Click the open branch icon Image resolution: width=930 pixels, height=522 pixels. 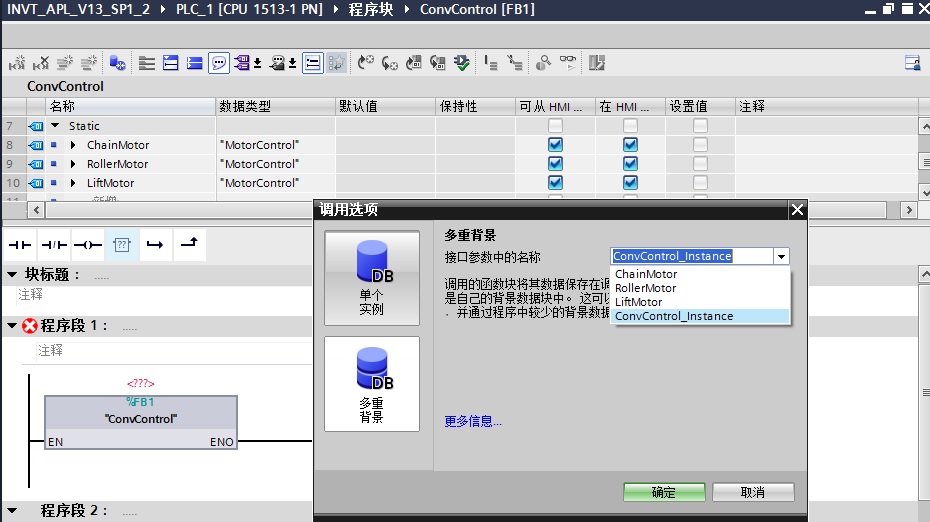click(155, 244)
